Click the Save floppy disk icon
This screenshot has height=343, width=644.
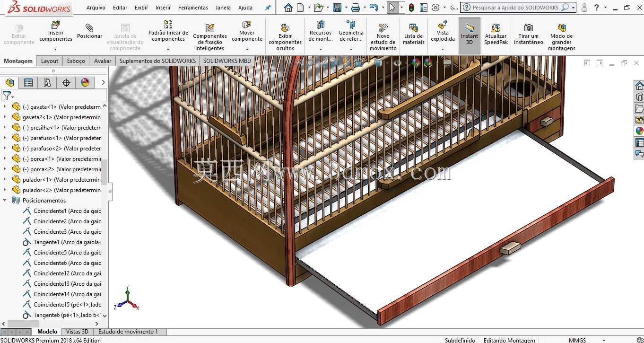click(x=337, y=8)
